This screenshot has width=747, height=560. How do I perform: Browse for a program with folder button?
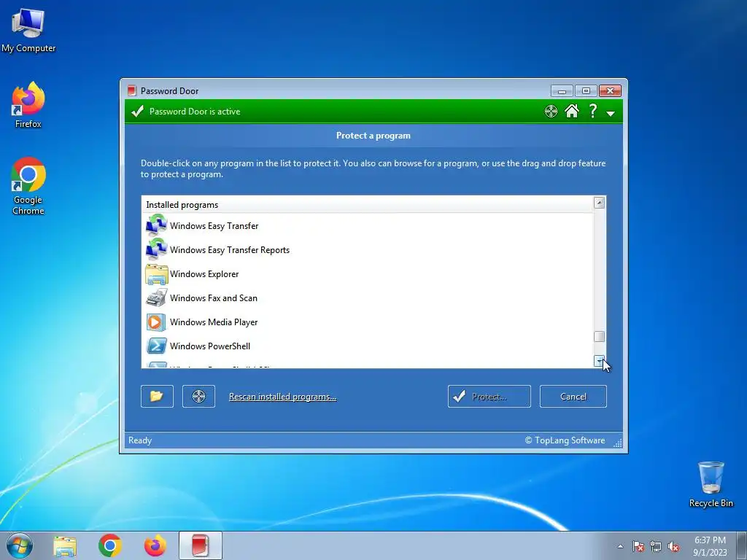158,396
